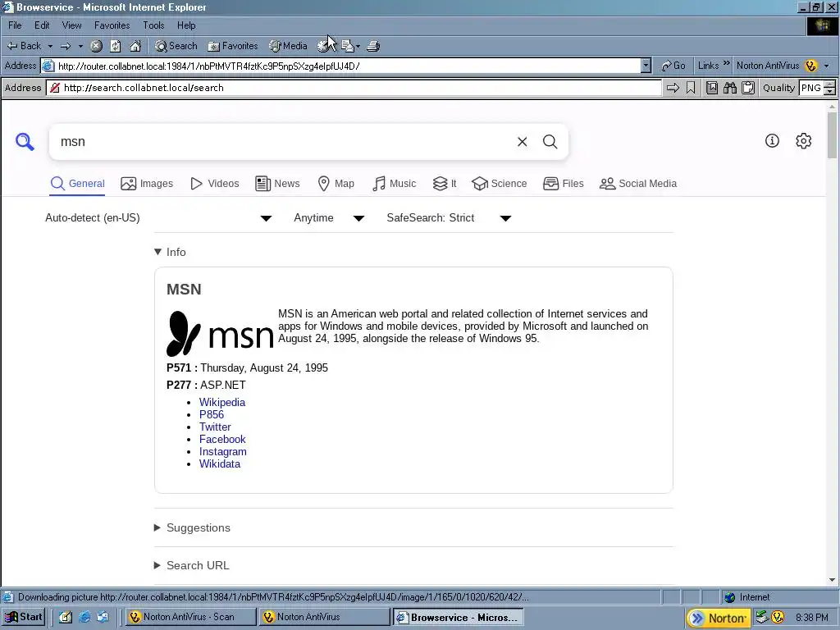
Task: Expand the Suggestions section
Action: click(192, 527)
